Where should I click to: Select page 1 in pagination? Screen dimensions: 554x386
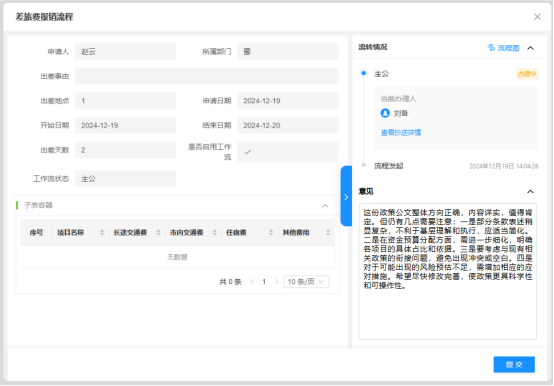[x=264, y=281]
